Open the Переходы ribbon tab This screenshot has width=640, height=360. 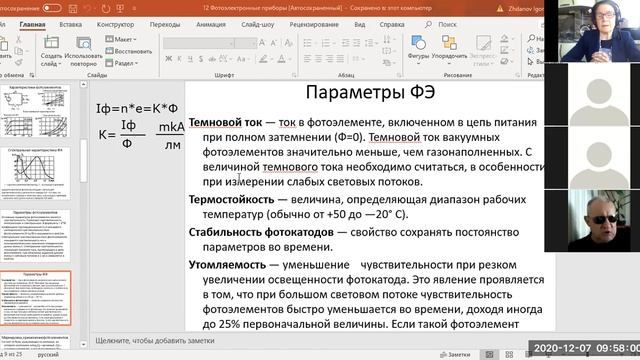tap(165, 24)
